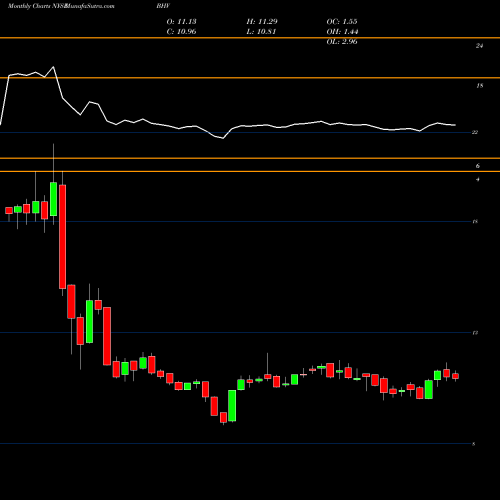Click the axis label "4" below orange lines

click(x=478, y=179)
